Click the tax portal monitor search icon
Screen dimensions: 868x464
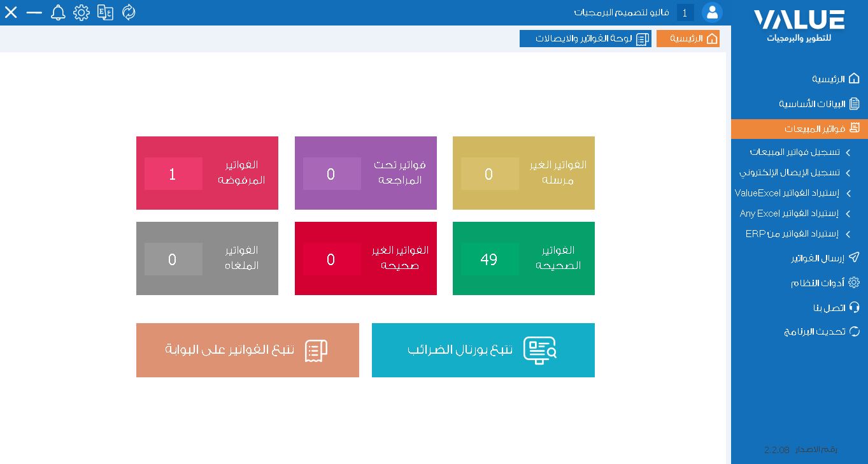coord(539,350)
